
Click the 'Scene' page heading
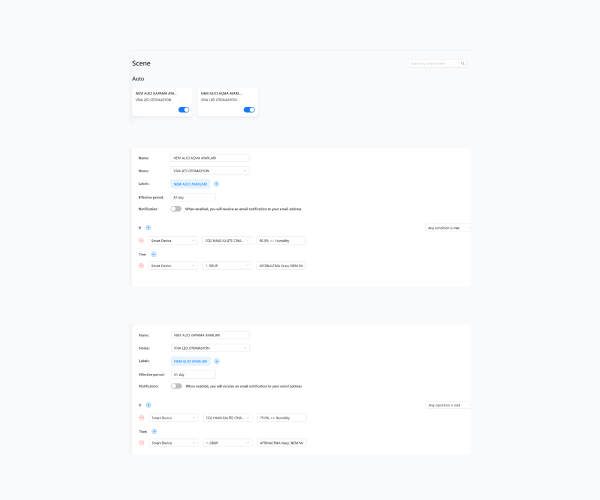[x=141, y=64]
